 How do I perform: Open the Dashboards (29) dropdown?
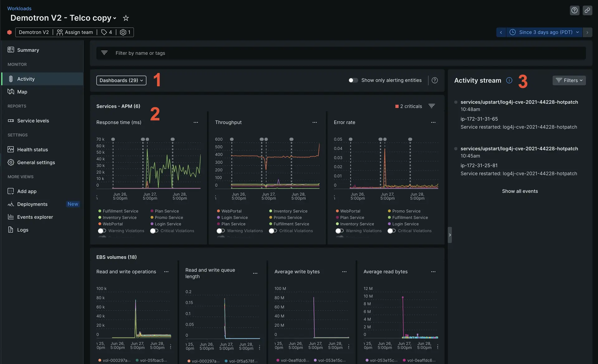(x=121, y=80)
